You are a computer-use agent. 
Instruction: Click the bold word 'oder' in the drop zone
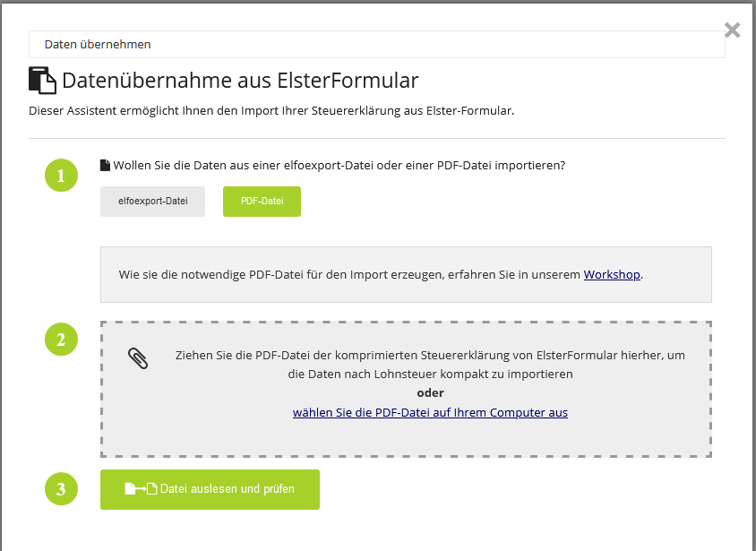pyautogui.click(x=430, y=393)
